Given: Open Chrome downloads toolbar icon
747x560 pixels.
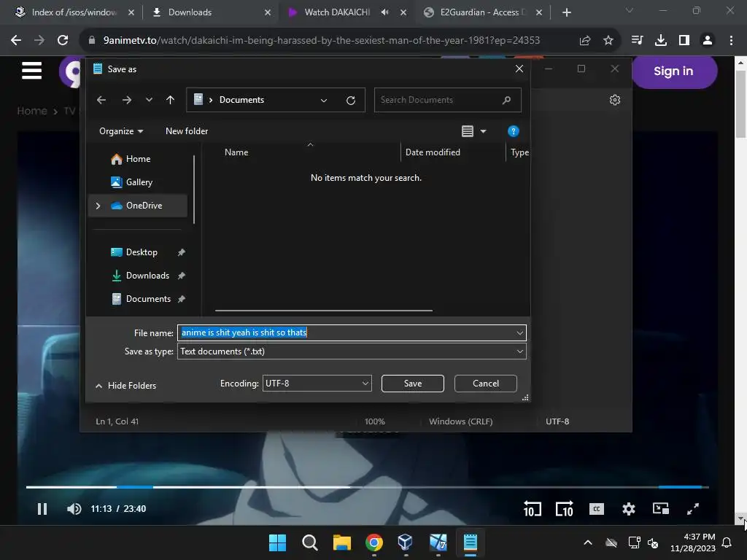Looking at the screenshot, I should pyautogui.click(x=660, y=41).
